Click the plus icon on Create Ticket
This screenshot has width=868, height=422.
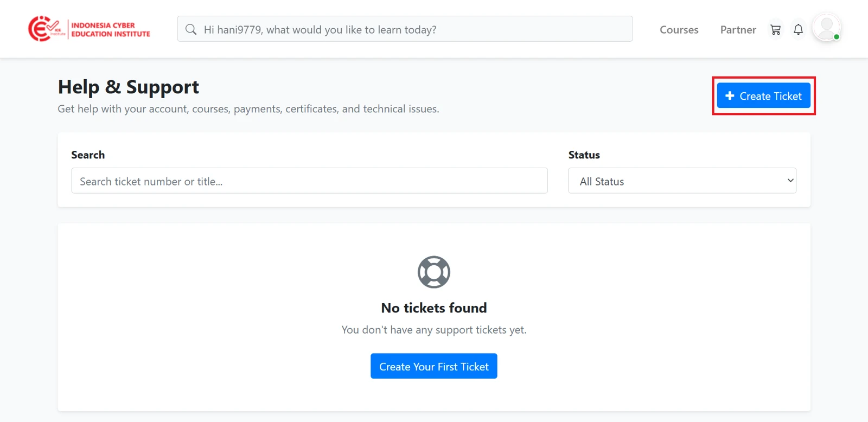(x=730, y=95)
